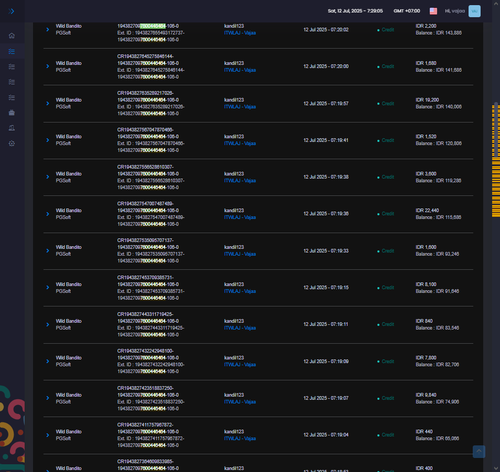Open the ITWLAJ - Vajas link in the 07:20:00 row

click(x=240, y=70)
